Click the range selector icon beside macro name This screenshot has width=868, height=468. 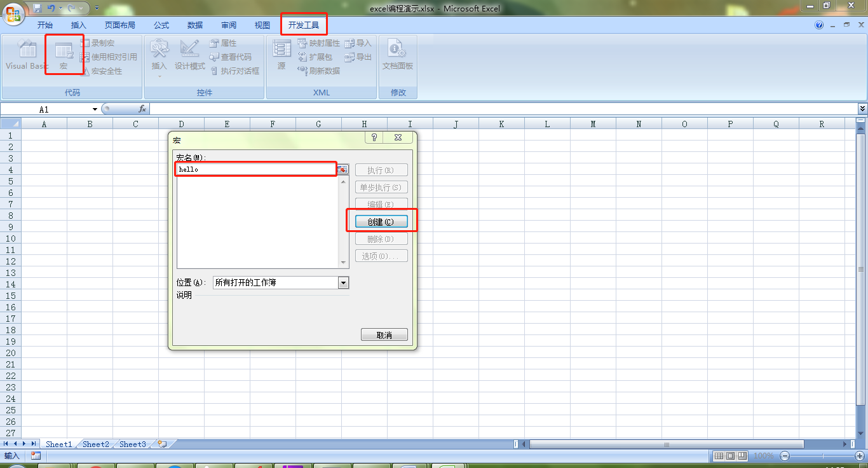(342, 169)
